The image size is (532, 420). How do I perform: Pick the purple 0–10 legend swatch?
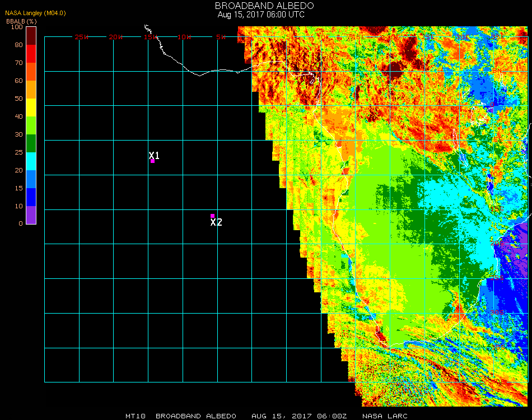(x=31, y=215)
